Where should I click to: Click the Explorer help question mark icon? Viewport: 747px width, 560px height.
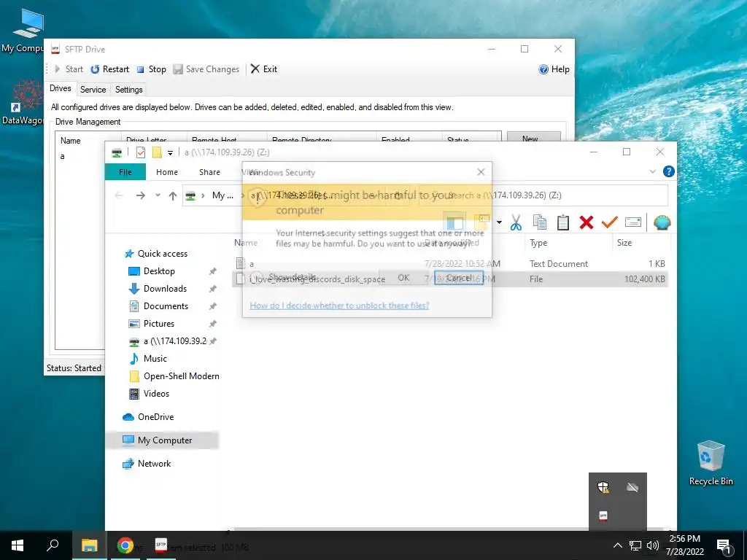(668, 171)
